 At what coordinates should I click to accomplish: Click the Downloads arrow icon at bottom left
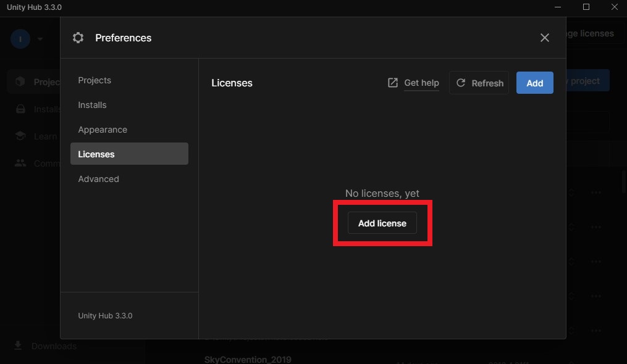click(19, 345)
